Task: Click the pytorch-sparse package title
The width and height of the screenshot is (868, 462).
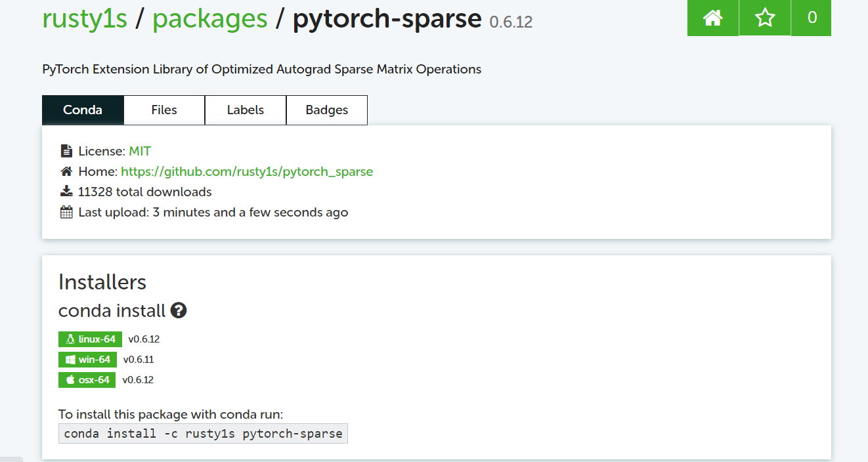Action: (387, 18)
